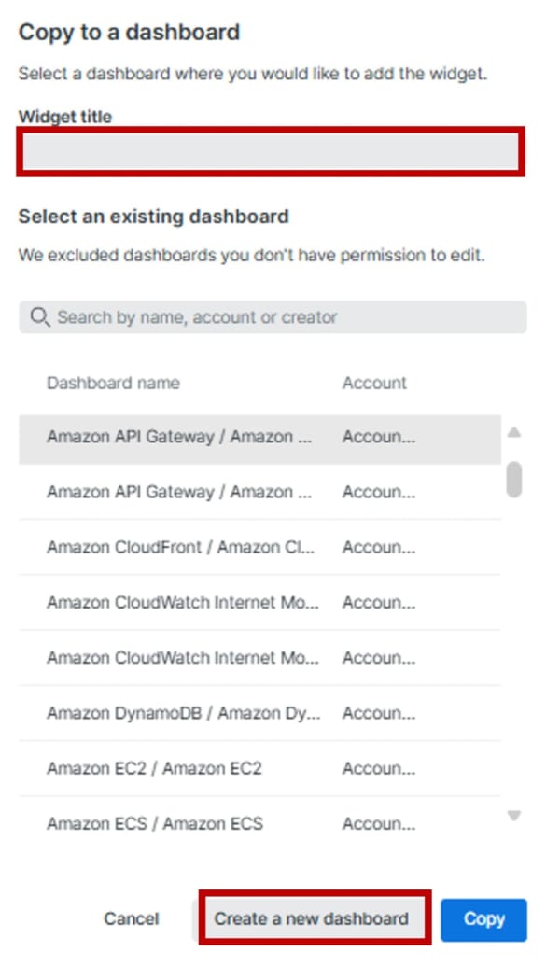
Task: Choose the Amazon CloudFront dashboard row
Action: [x=181, y=547]
